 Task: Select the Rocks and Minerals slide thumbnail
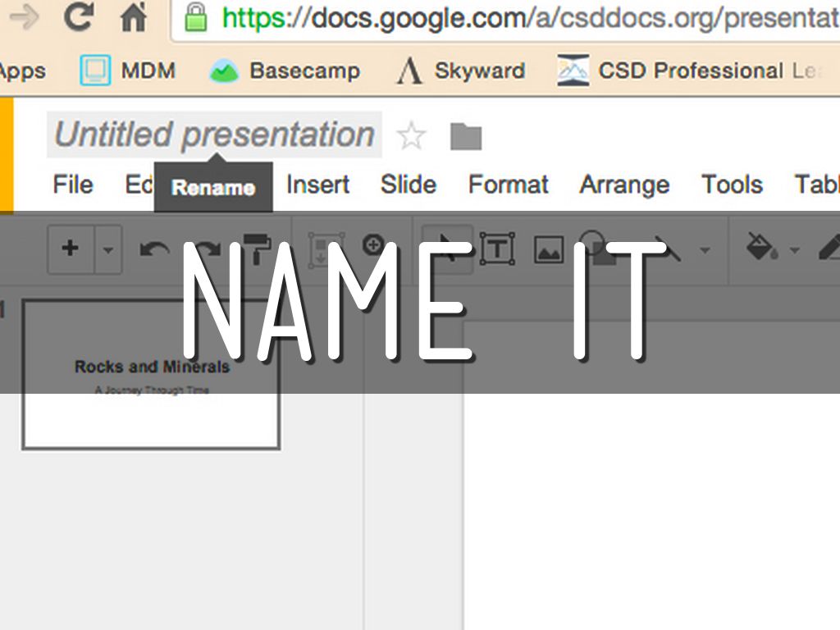pos(152,374)
